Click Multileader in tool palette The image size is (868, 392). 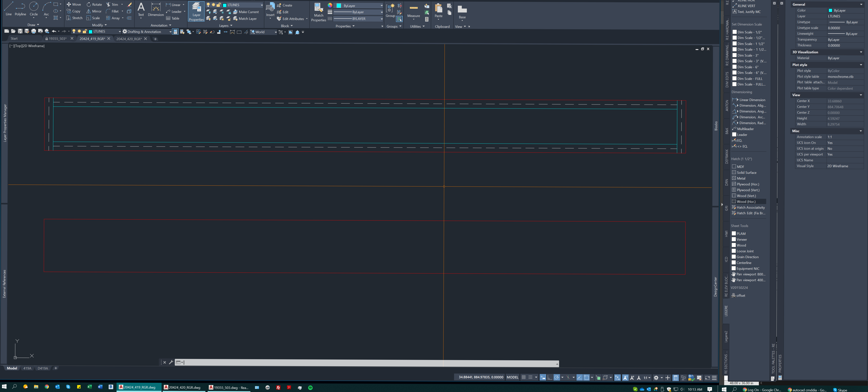(743, 129)
